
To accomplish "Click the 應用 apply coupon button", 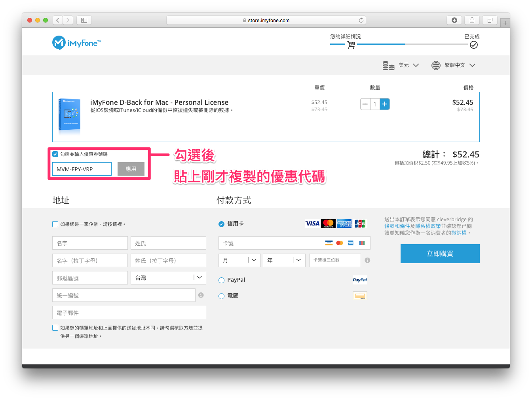I will (x=131, y=169).
